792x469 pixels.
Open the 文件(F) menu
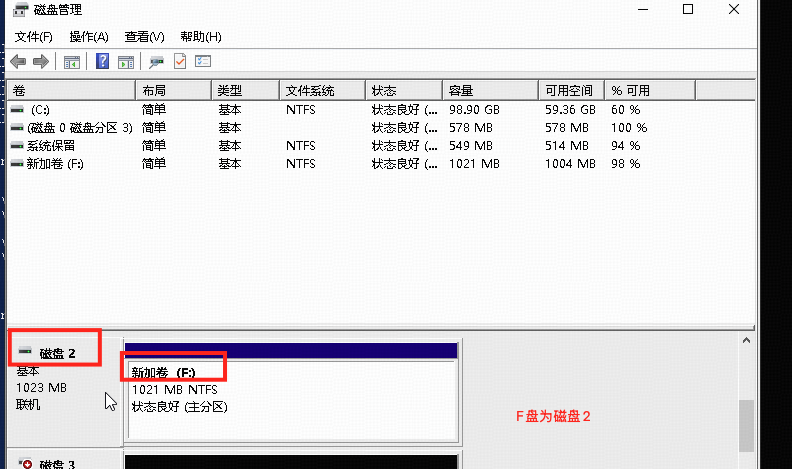pos(33,37)
